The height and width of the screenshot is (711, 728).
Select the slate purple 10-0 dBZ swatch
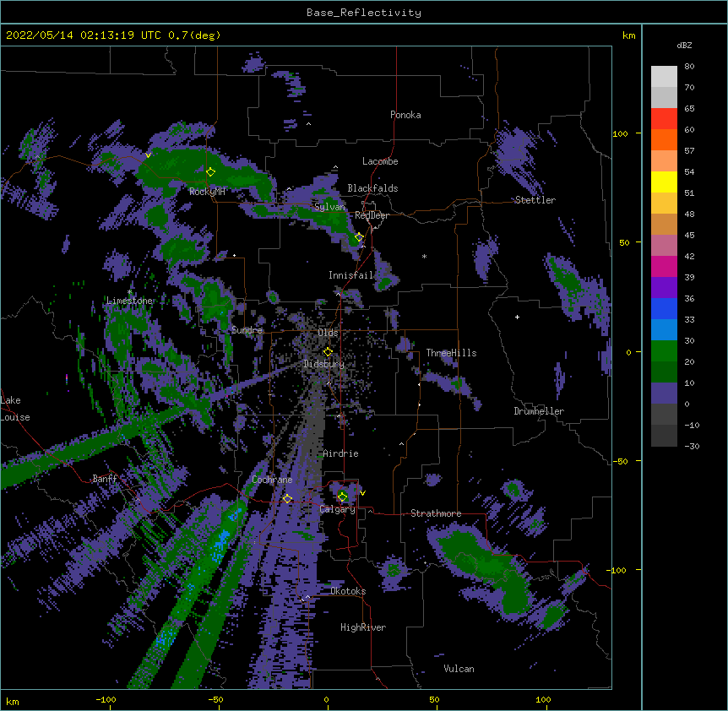point(664,393)
